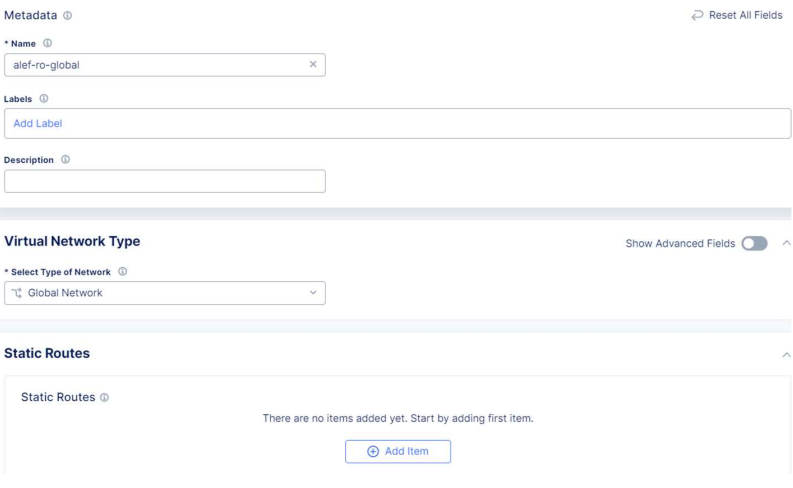This screenshot has height=488, width=793.
Task: Click info icon next to Select Type of Network
Action: [122, 272]
